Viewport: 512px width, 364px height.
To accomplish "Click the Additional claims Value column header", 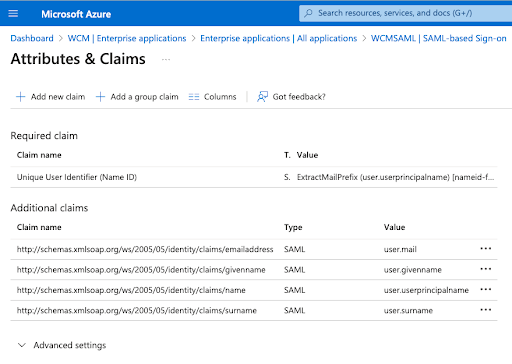I will click(394, 227).
